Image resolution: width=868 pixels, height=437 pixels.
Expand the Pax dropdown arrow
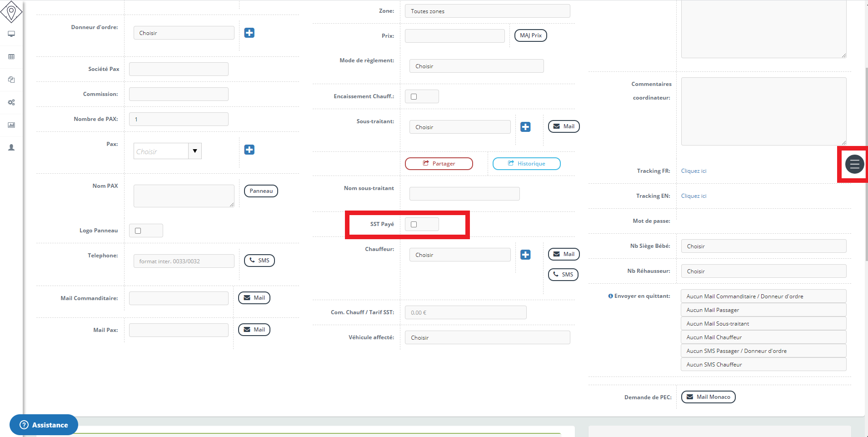[195, 151]
